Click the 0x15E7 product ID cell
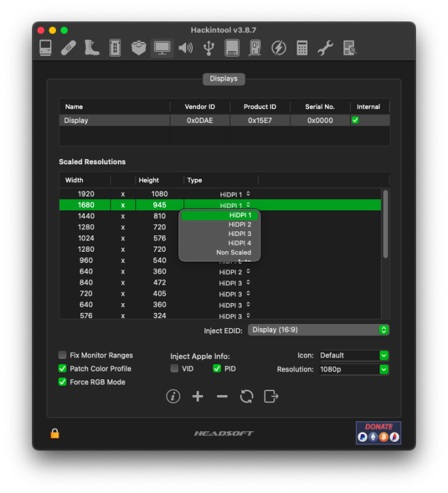448x493 pixels. (x=260, y=120)
